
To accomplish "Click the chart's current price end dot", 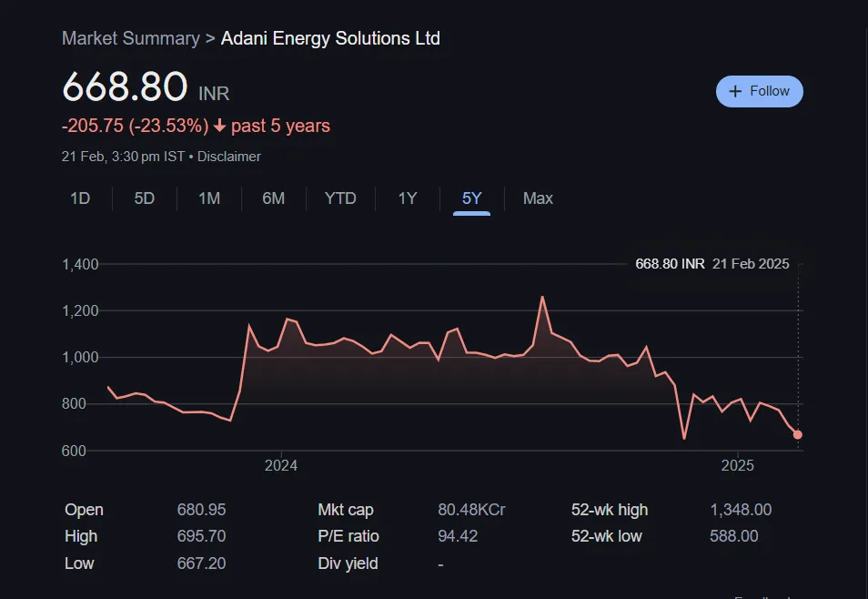I will click(797, 435).
